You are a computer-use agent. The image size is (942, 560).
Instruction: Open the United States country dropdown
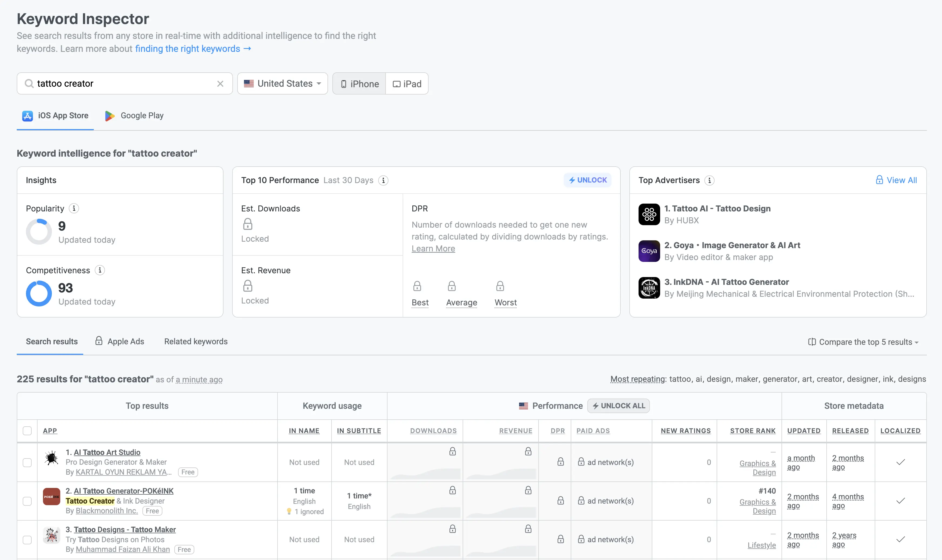coord(282,83)
